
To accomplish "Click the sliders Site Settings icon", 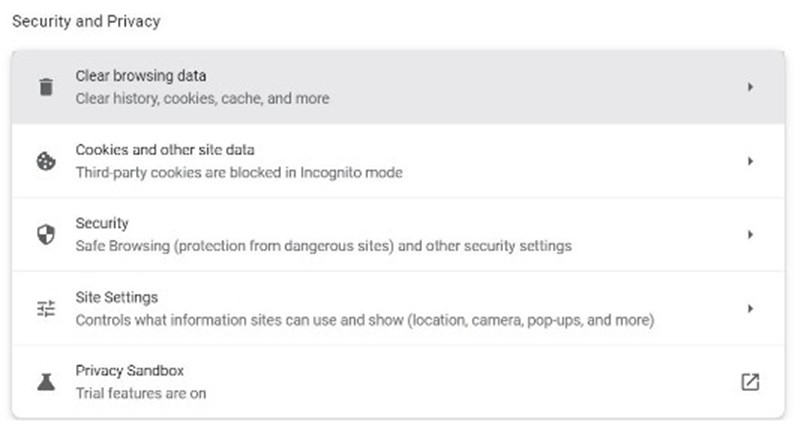I will pos(46,309).
